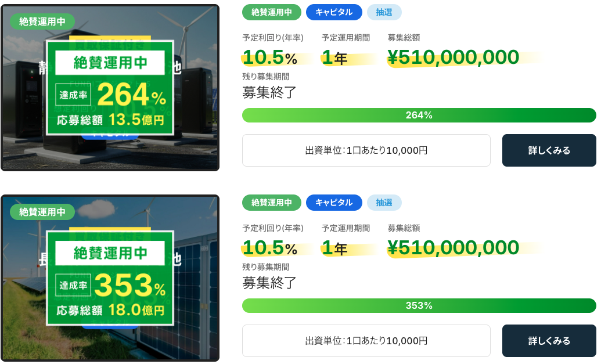Click the first fund's 詳しくみる button

549,150
